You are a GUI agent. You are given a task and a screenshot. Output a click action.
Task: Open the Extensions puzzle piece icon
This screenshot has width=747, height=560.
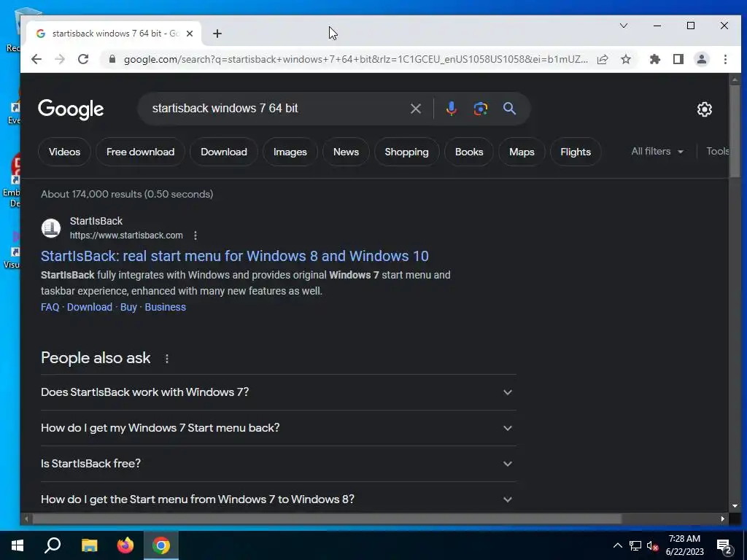655,59
